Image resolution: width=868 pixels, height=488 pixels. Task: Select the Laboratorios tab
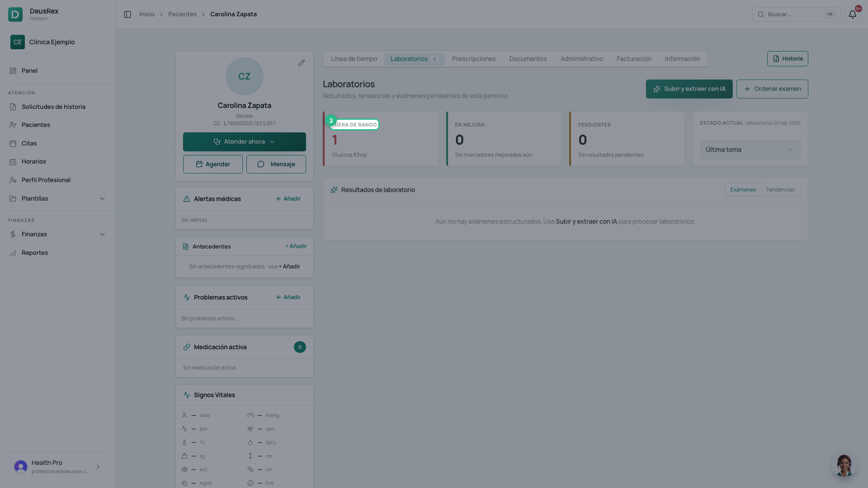(x=414, y=59)
